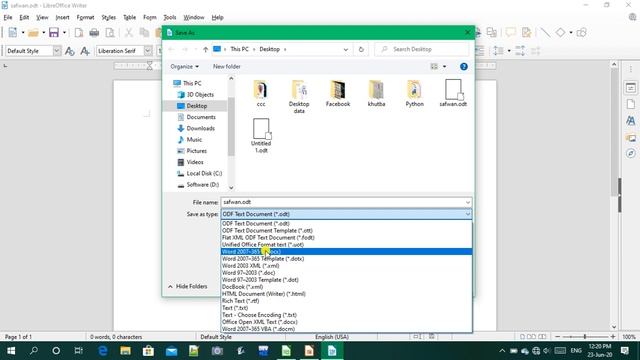Open the sidebar Page panel icon
This screenshot has width=640, height=360.
pyautogui.click(x=631, y=104)
